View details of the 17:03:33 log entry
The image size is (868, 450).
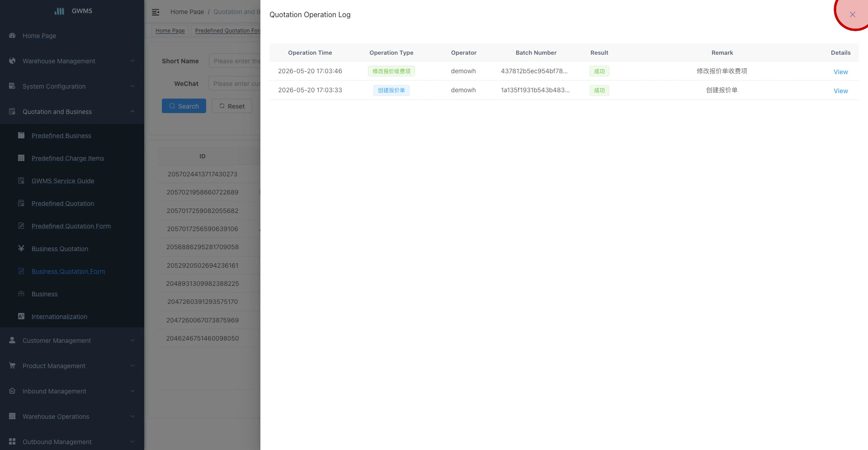(840, 91)
